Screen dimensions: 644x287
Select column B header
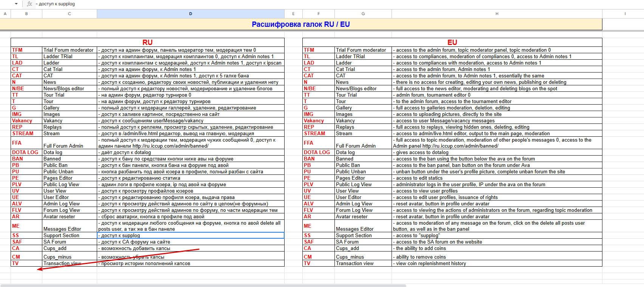[x=26, y=14]
